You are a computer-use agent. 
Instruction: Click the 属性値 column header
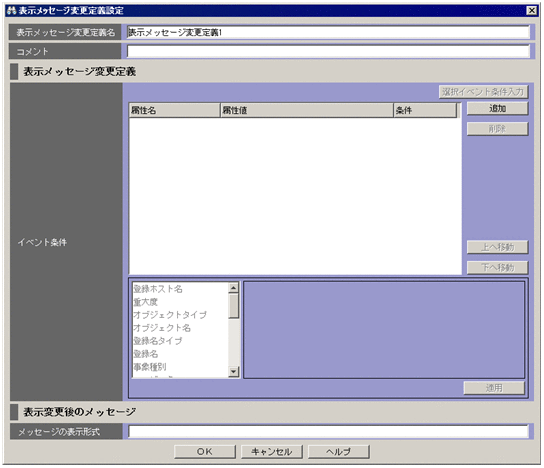point(307,110)
